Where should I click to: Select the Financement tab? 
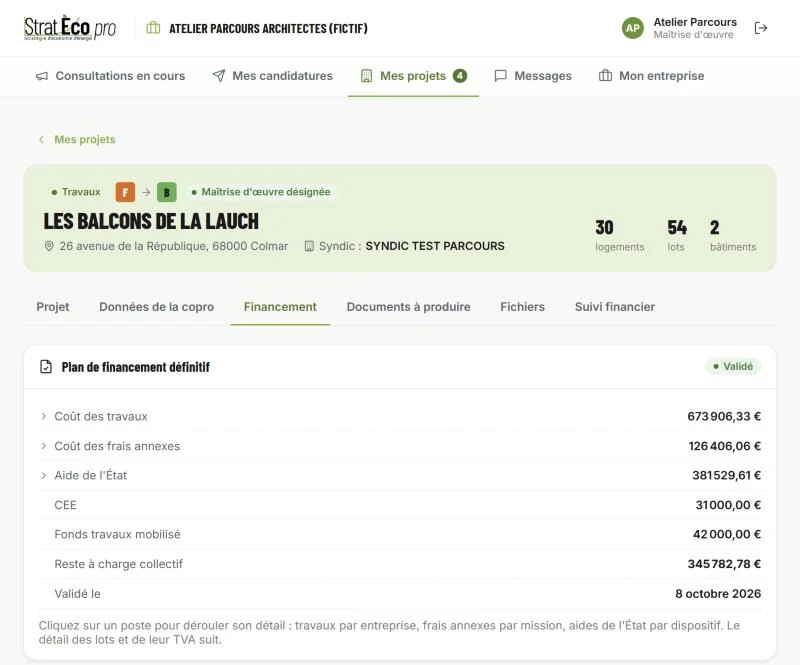(x=280, y=307)
